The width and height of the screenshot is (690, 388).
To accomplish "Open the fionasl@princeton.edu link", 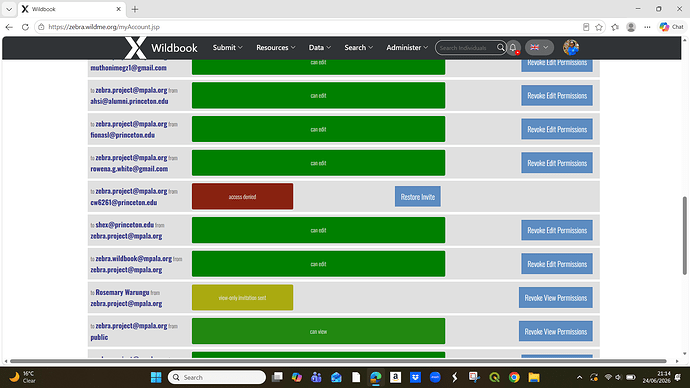I will [x=123, y=135].
